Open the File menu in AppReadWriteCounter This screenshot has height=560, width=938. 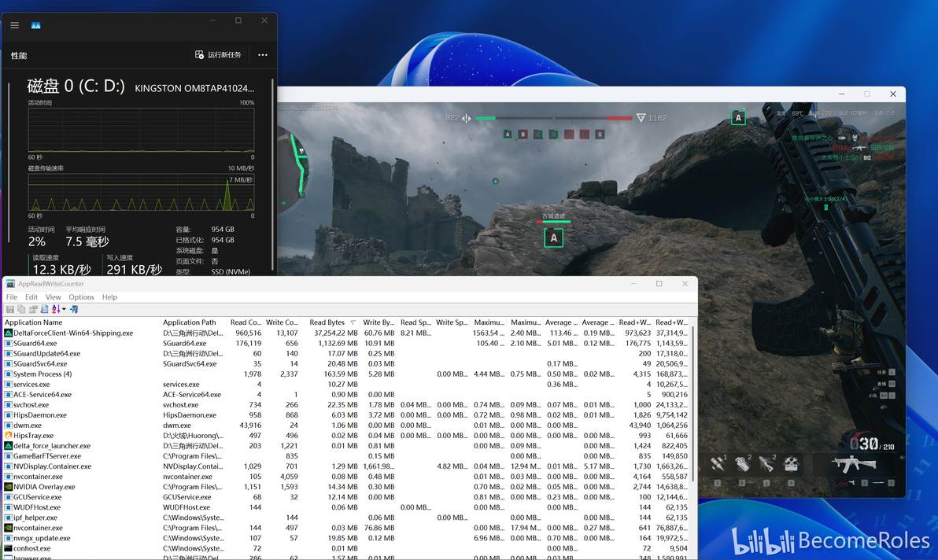click(11, 297)
